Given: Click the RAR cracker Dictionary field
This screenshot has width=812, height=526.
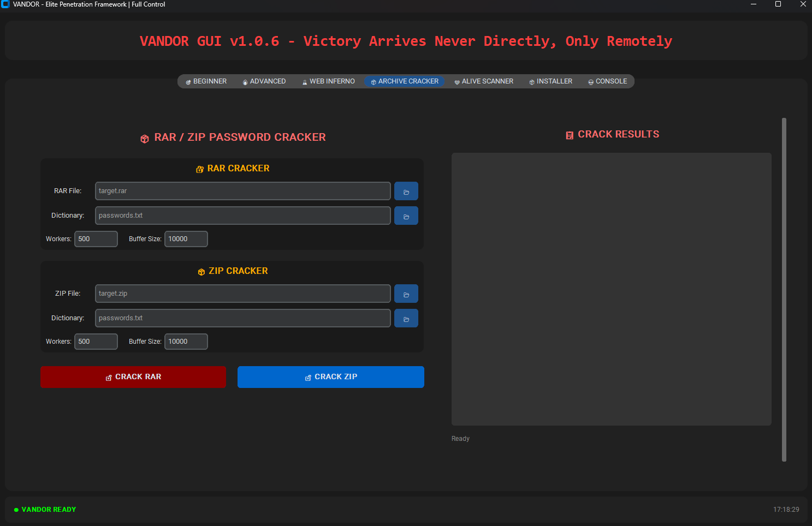Looking at the screenshot, I should [x=243, y=216].
